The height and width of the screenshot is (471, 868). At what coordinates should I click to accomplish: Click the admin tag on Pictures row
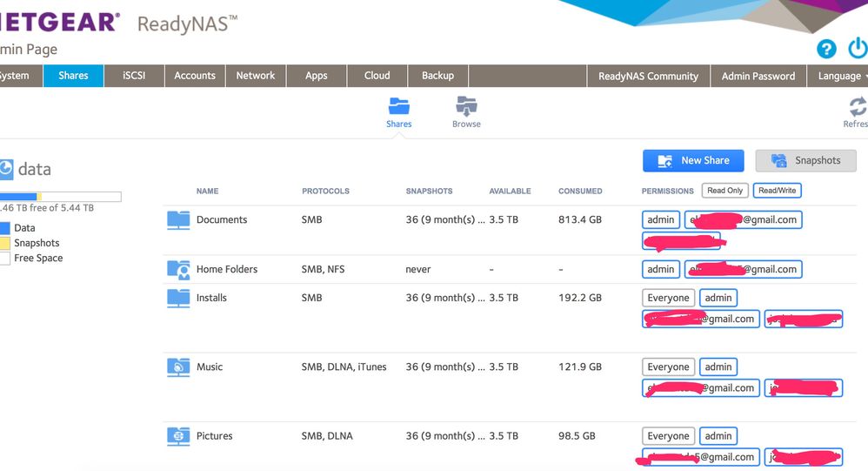[718, 436]
